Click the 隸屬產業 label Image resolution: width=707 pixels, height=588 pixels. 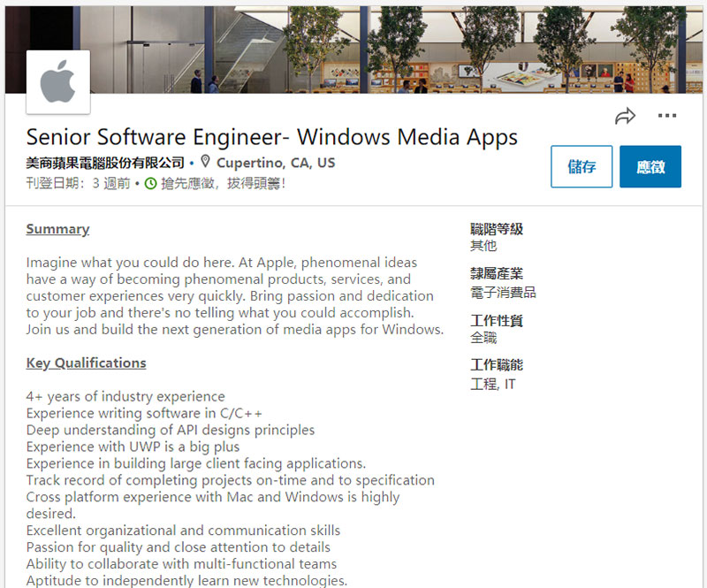point(497,273)
